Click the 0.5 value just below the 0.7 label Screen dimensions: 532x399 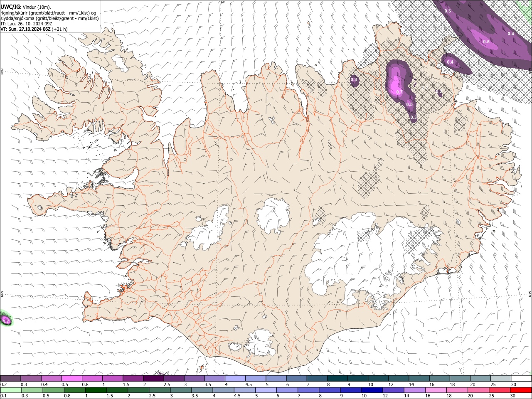409,104
